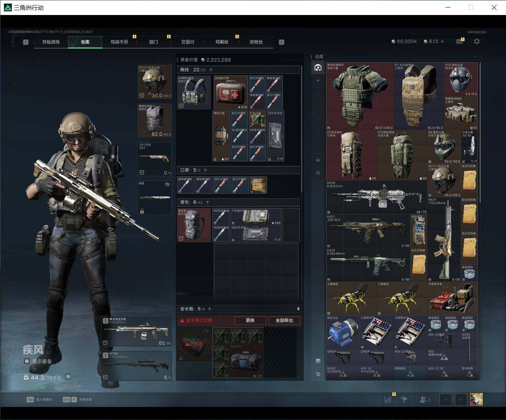506x420 pixels.
Task: Select the M700 sniper rifle slot
Action: 137,366
